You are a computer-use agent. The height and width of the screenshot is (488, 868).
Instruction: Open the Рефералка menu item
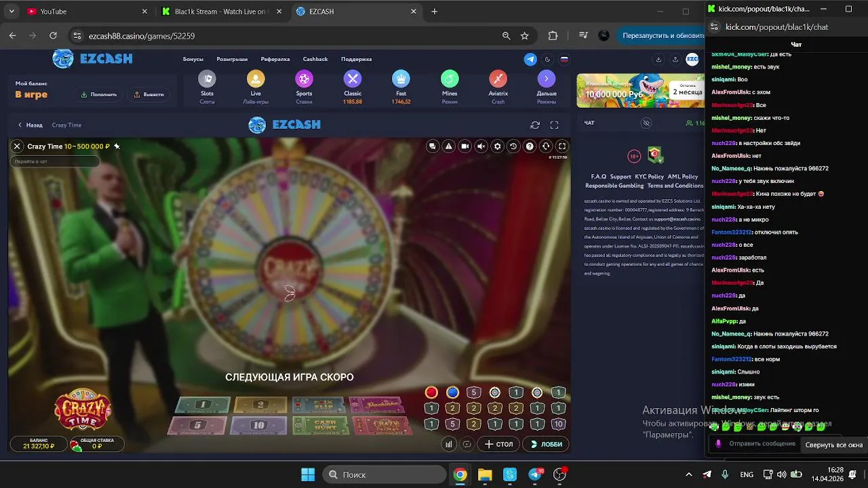click(x=275, y=59)
